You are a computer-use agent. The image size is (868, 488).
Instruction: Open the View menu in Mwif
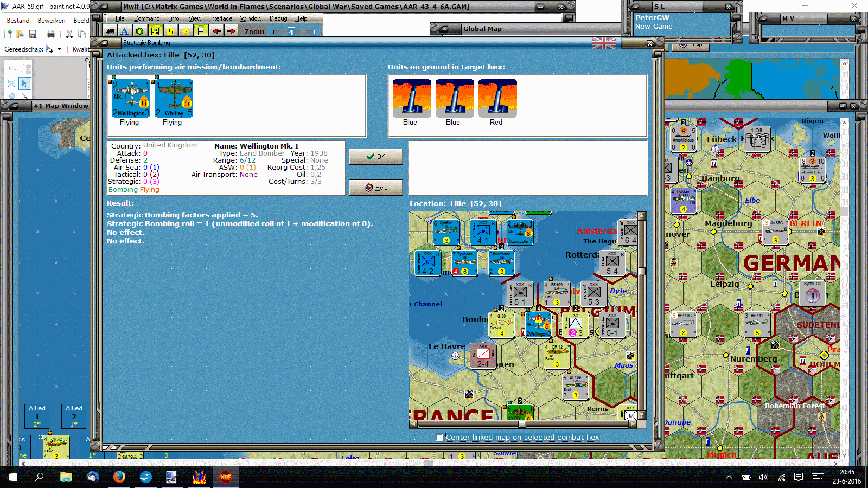[x=195, y=18]
